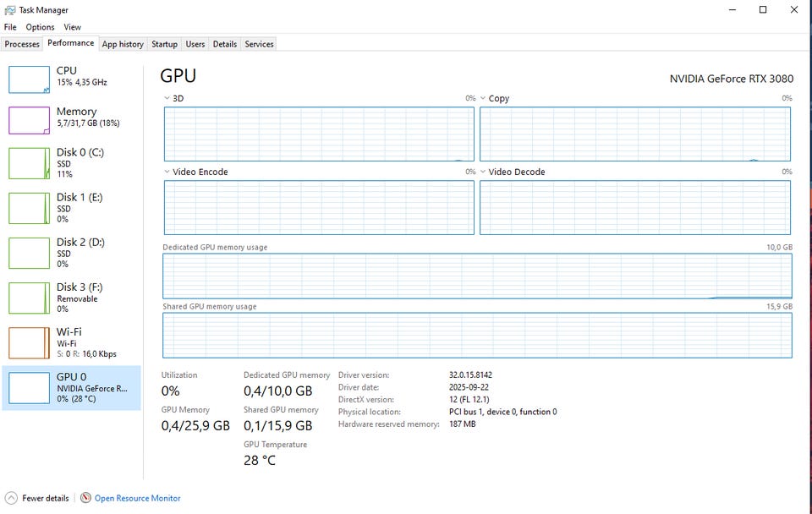Screen dimensions: 812x514
Task: Open the Options menu
Action: [x=40, y=27]
